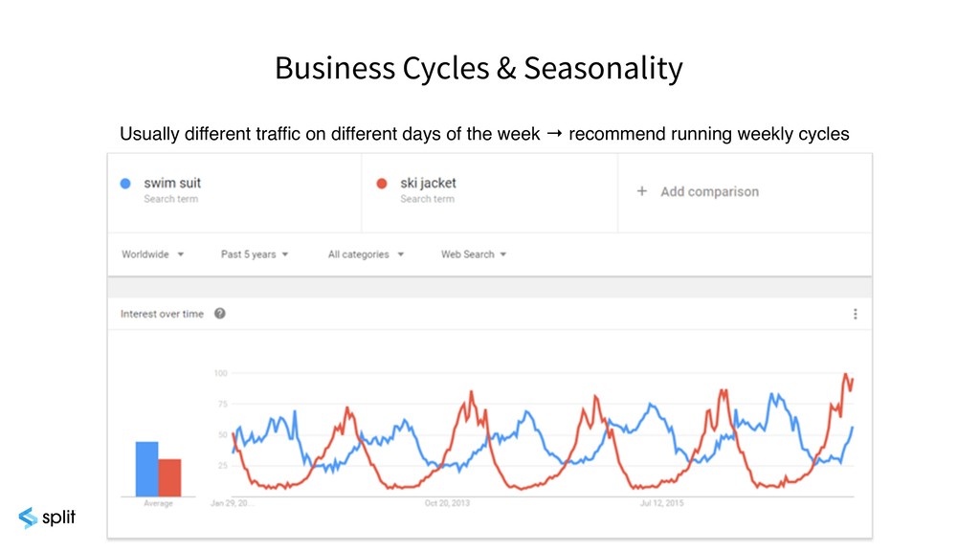
Task: Expand the All categories dropdown
Action: pos(366,254)
